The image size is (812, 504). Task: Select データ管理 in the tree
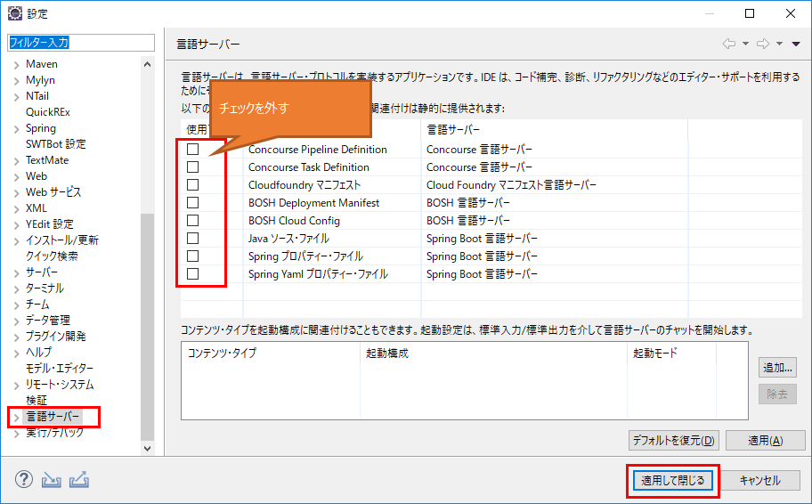tap(48, 320)
